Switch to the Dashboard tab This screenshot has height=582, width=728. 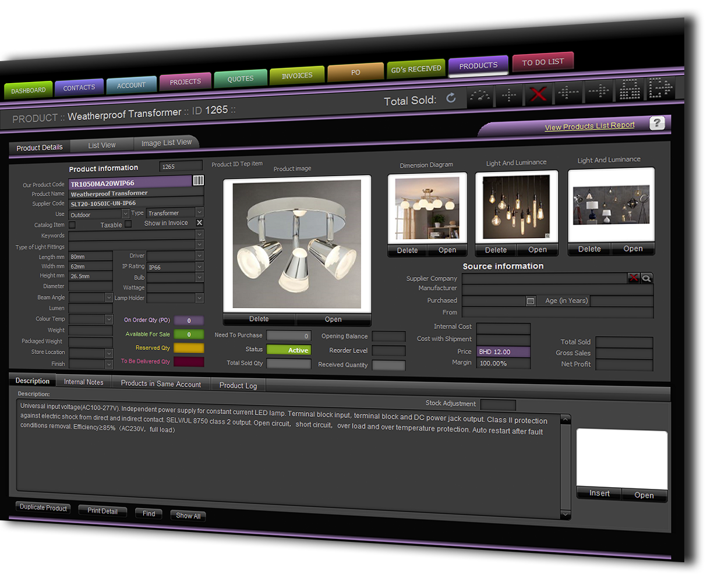point(28,90)
